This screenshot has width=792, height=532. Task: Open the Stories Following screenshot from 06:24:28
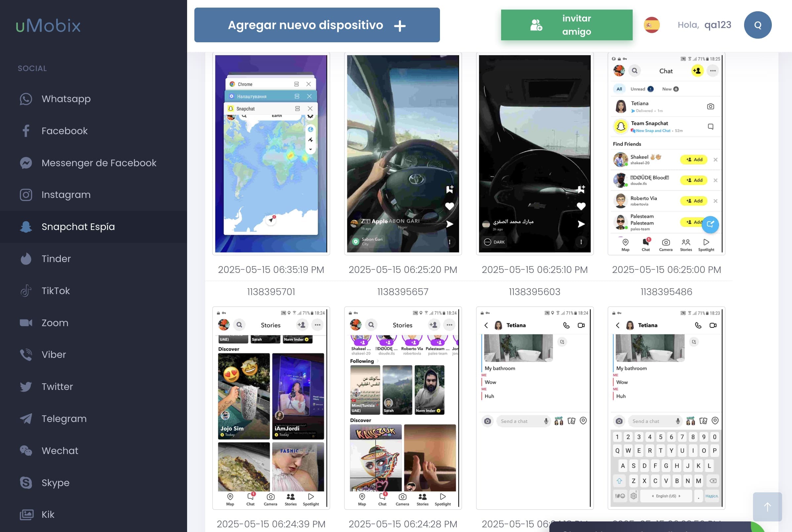(x=403, y=408)
